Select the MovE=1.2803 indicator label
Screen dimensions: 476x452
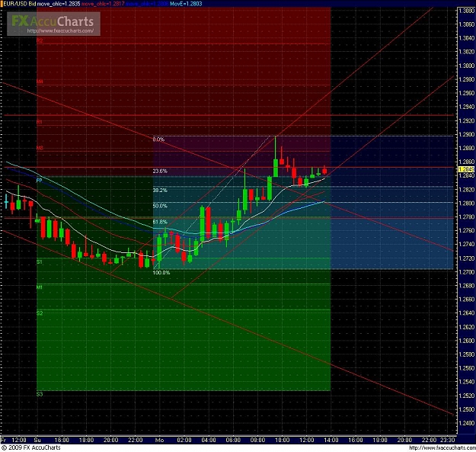[186, 4]
